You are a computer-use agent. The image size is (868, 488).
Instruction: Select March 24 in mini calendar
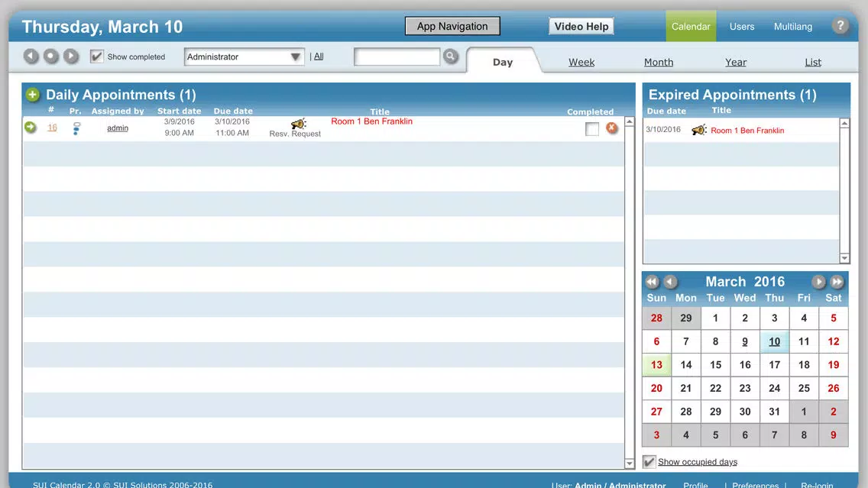pos(774,388)
